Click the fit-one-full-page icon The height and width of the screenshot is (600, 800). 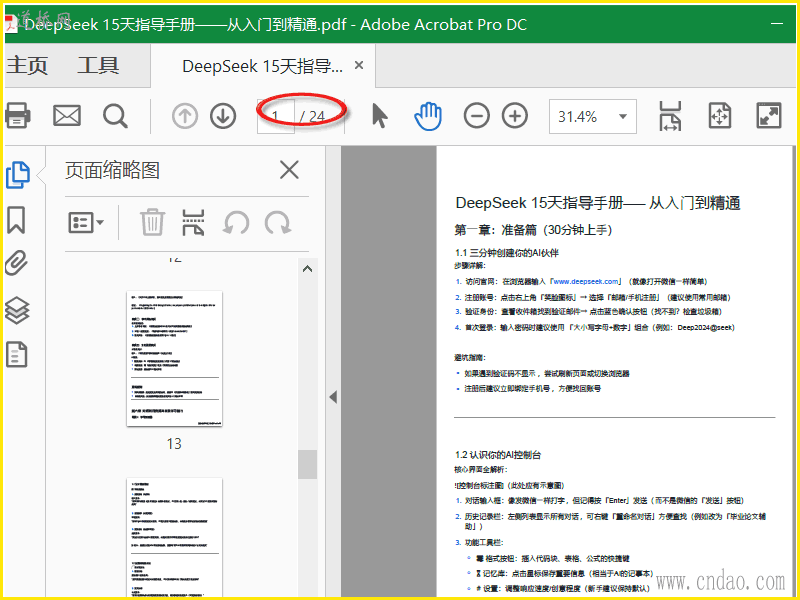coord(719,116)
